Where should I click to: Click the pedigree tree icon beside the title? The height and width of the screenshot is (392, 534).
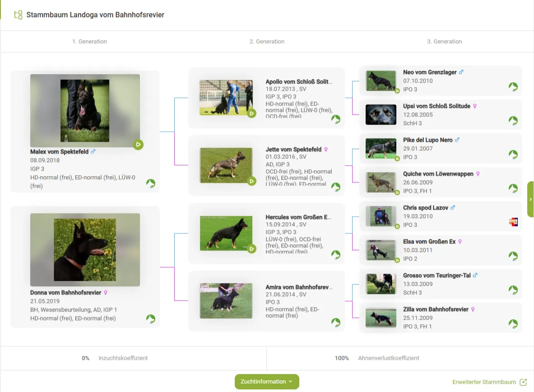click(x=18, y=15)
